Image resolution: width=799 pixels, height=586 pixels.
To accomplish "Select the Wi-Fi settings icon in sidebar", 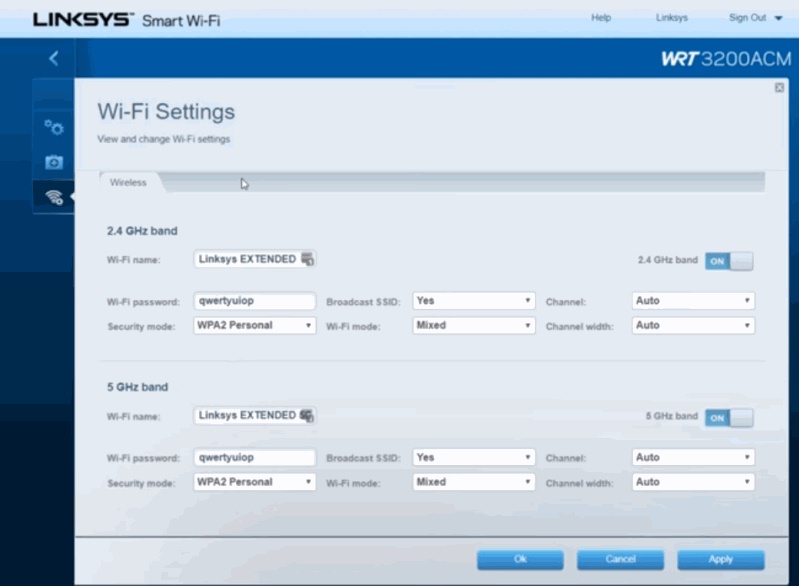I will (54, 196).
